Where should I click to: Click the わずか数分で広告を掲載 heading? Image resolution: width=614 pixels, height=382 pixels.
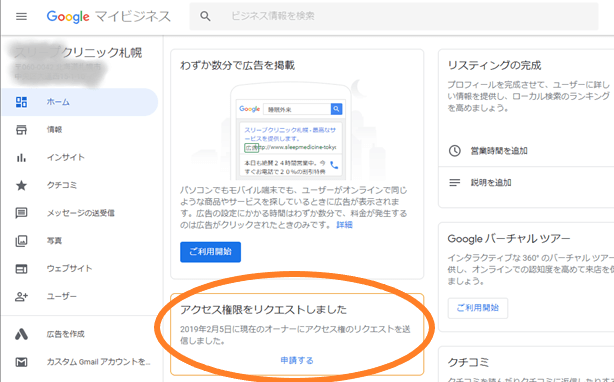(x=237, y=65)
